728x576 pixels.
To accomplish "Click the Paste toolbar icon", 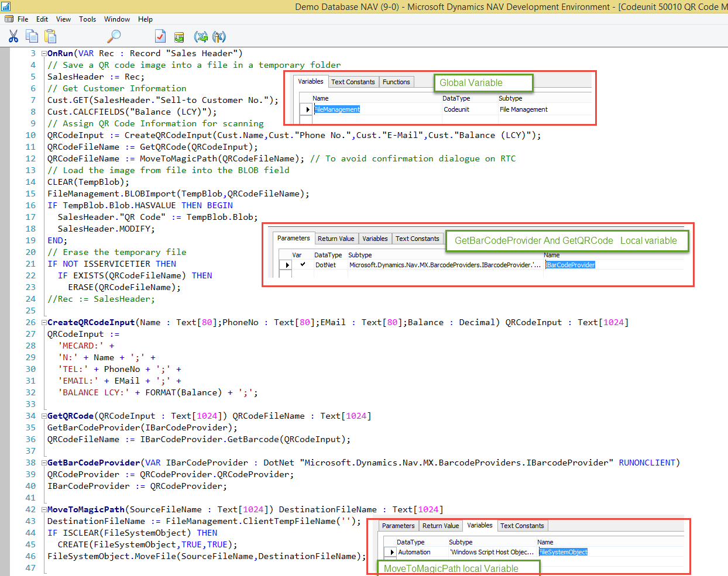I will pos(50,36).
